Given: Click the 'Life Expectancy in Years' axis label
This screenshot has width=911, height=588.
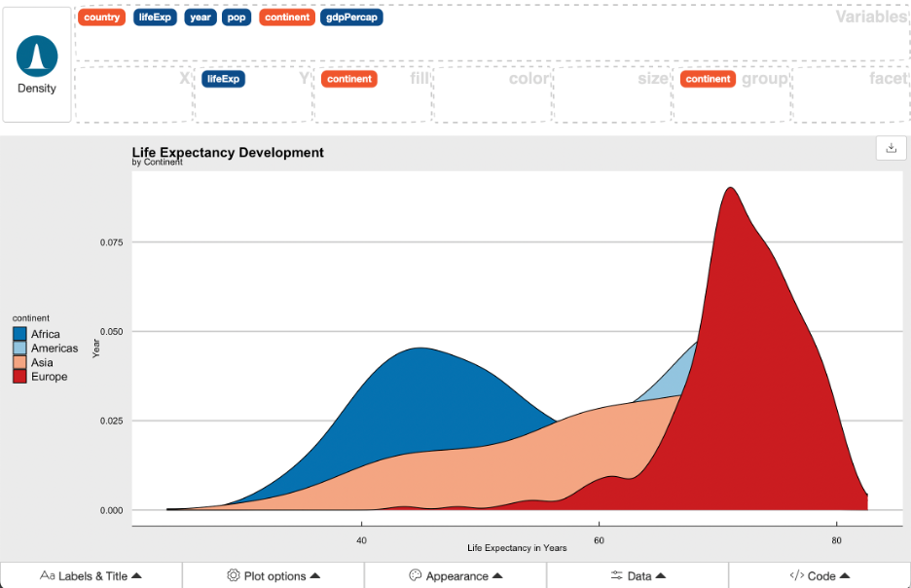Looking at the screenshot, I should coord(517,548).
